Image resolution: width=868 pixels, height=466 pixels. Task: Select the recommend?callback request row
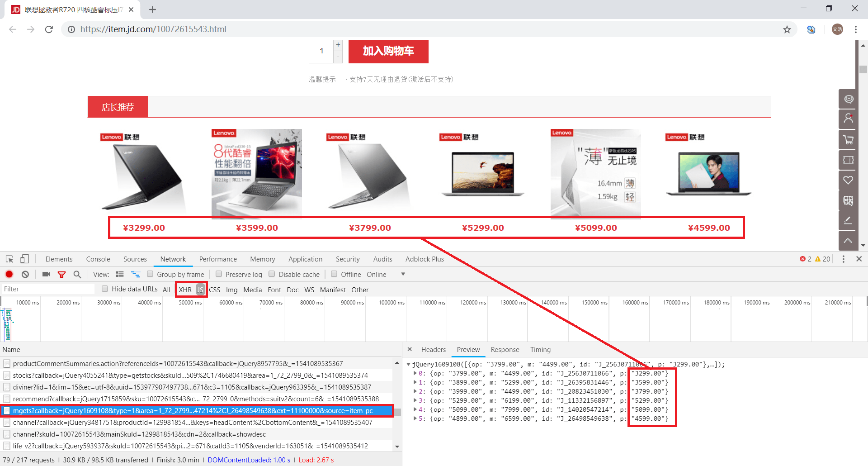coord(197,399)
